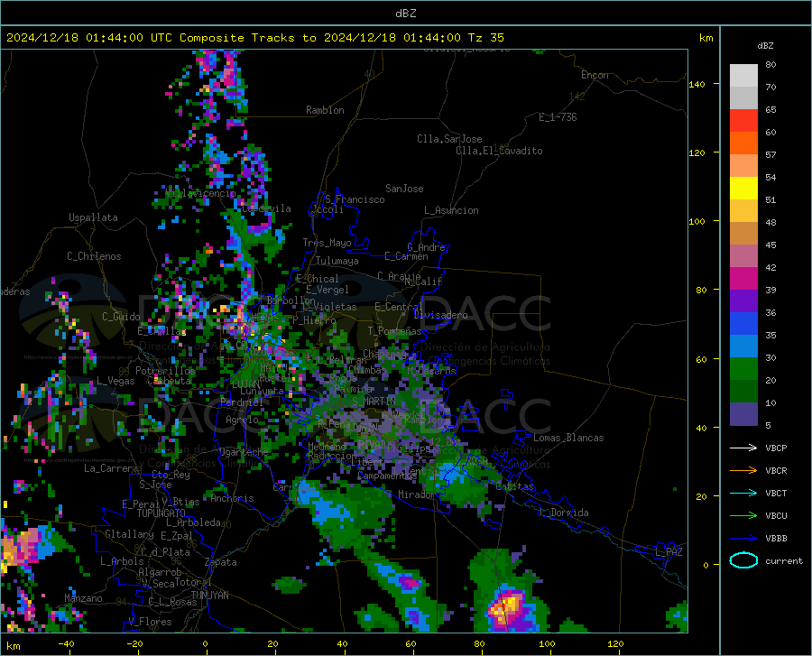Click the TUNUYAN label

[x=209, y=596]
